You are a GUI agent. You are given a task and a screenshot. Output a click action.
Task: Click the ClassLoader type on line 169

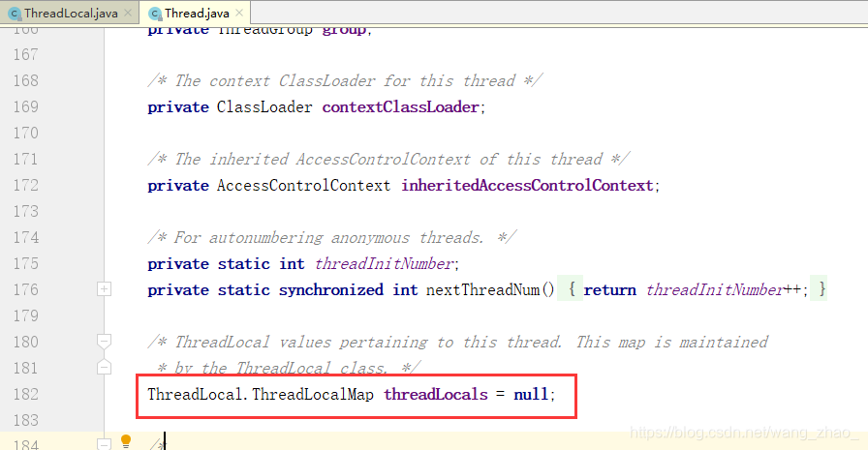[x=264, y=106]
